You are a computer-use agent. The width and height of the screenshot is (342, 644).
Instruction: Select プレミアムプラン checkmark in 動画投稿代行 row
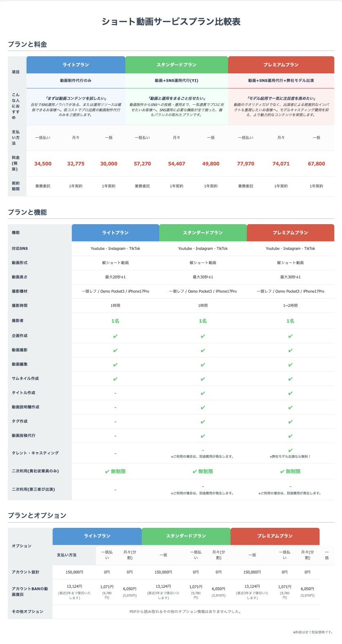290,436
